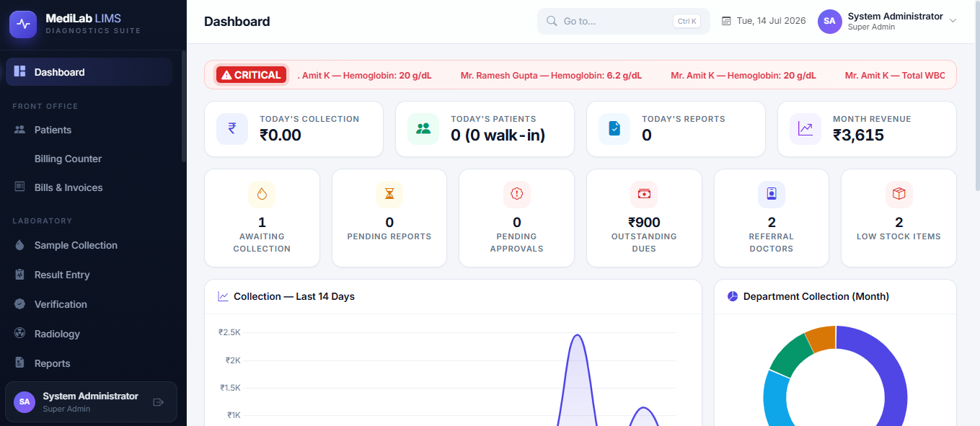The image size is (980, 426).
Task: Click the red CRITICAL alert badge
Action: tap(251, 75)
